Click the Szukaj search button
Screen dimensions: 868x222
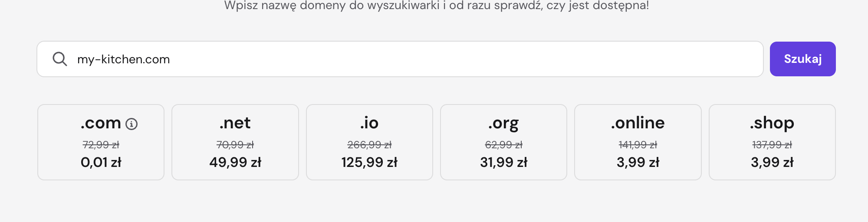coord(802,59)
